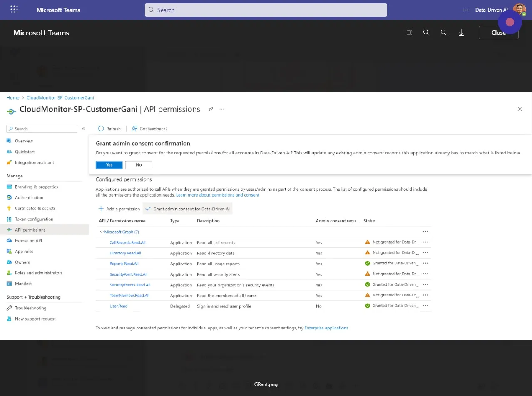
Task: Open Manifest in the sidebar
Action: click(23, 284)
